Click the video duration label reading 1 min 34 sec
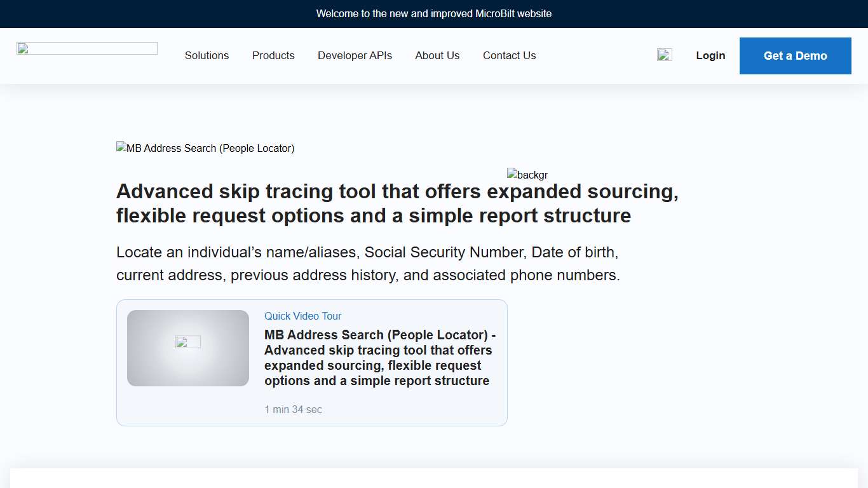The height and width of the screenshot is (488, 868). pos(294,409)
